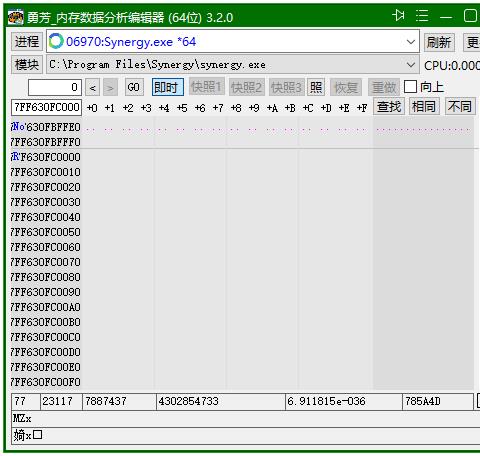Image resolution: width=480 pixels, height=456 pixels.
Task: Click the address field showing 7FF630FC000
Action: click(x=46, y=107)
